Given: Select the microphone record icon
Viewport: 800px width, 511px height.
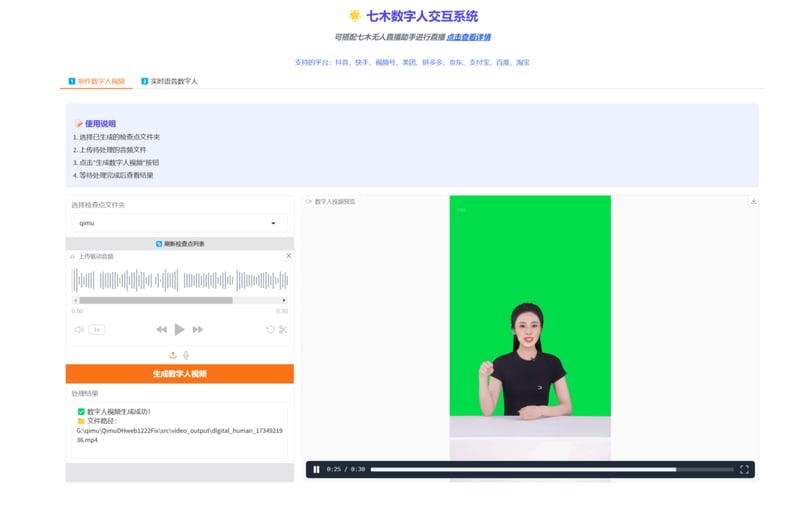Looking at the screenshot, I should click(186, 355).
